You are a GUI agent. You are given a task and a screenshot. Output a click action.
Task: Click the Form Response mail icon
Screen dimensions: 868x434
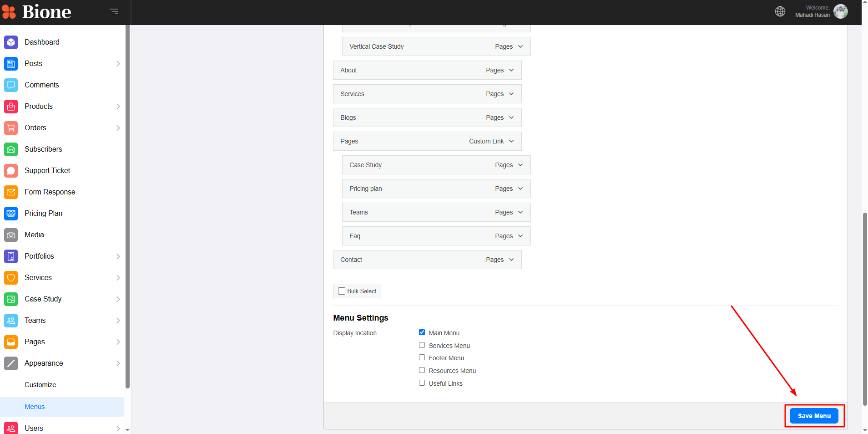(x=11, y=192)
